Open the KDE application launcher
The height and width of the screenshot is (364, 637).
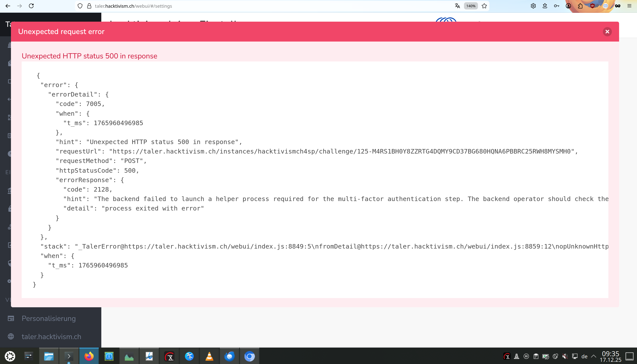[x=10, y=356]
